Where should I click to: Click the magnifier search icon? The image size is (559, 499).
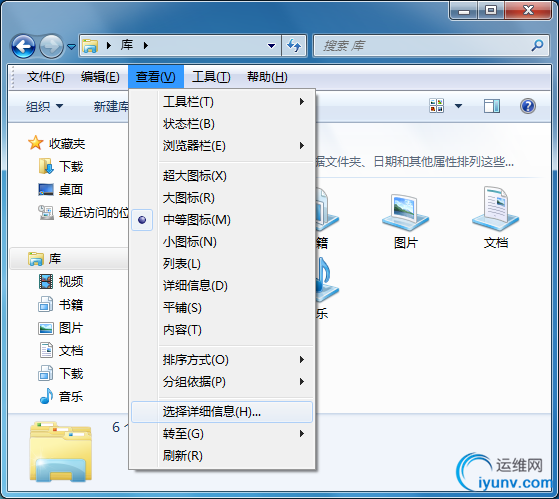(x=537, y=46)
